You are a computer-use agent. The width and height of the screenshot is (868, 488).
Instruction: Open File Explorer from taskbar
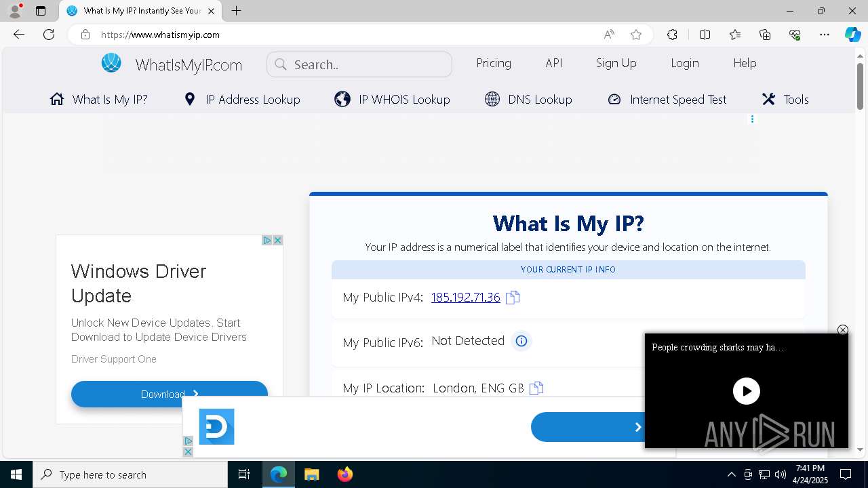pos(311,474)
